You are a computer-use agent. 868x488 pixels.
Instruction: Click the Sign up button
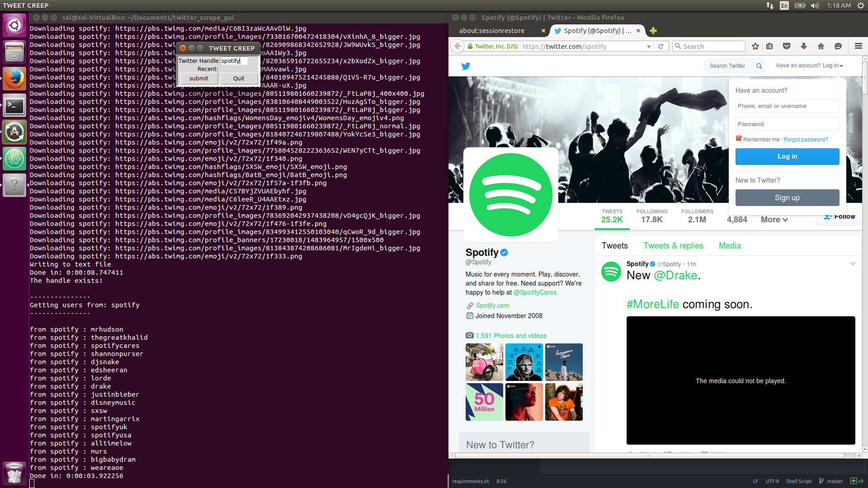click(x=787, y=198)
